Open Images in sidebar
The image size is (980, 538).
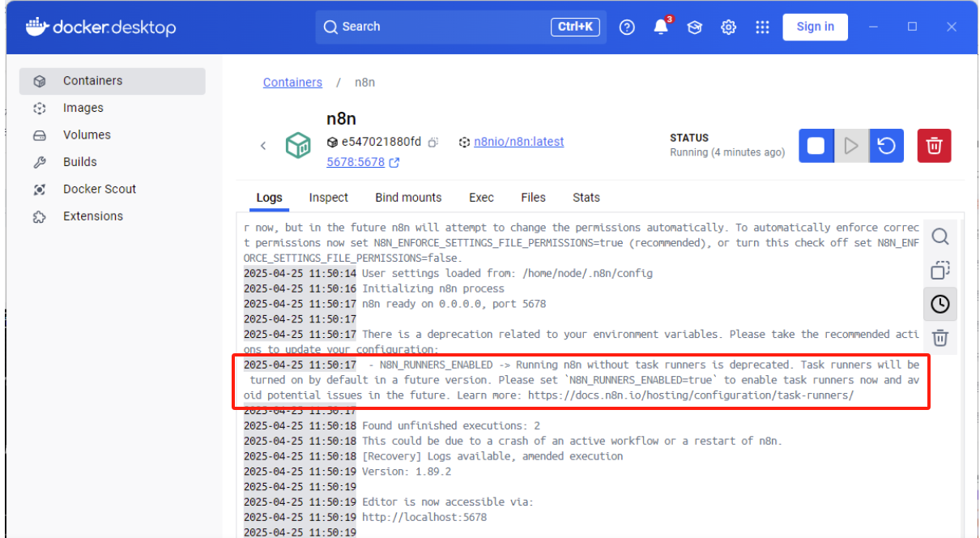(113, 108)
